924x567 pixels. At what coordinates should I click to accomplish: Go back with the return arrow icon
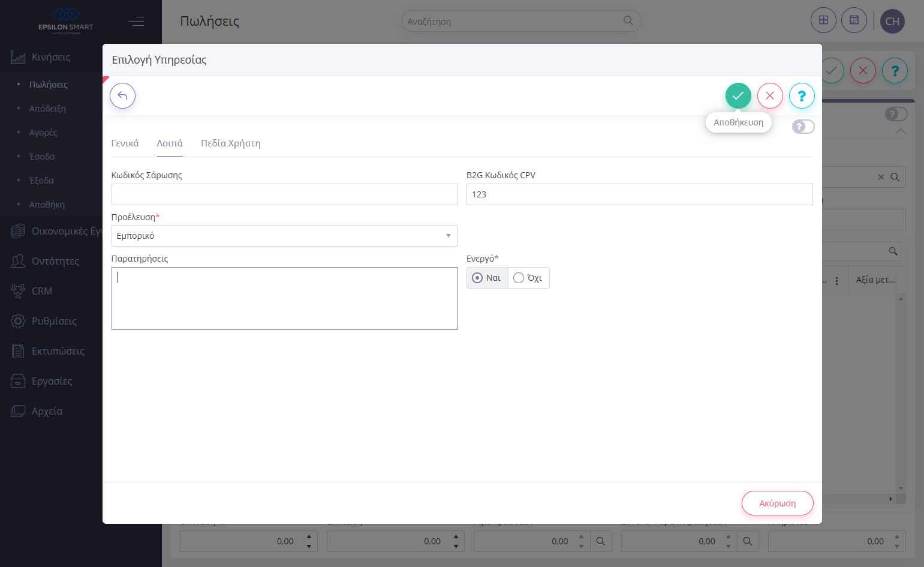point(122,95)
